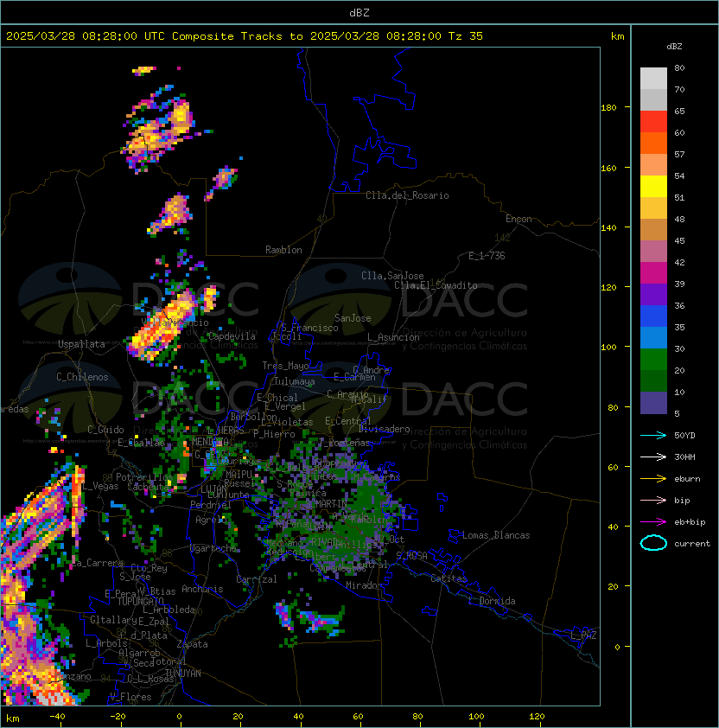
Task: Click the 'C_Guido' map label
Action: (105, 430)
